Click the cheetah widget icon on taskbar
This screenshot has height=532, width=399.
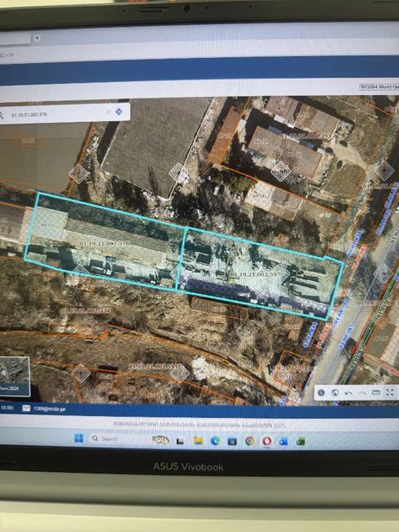160,439
